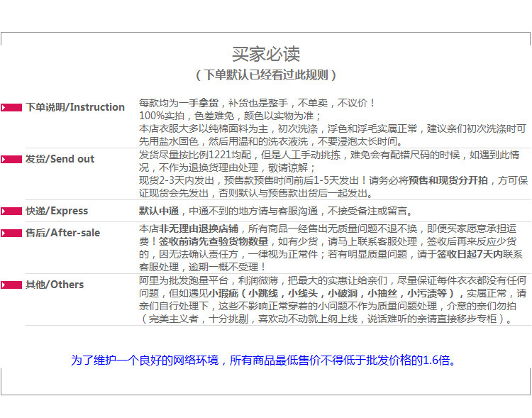This screenshot has height=418, width=532.
Task: Click the red arrow icon beside 其他/Others
Action: pyautogui.click(x=11, y=285)
